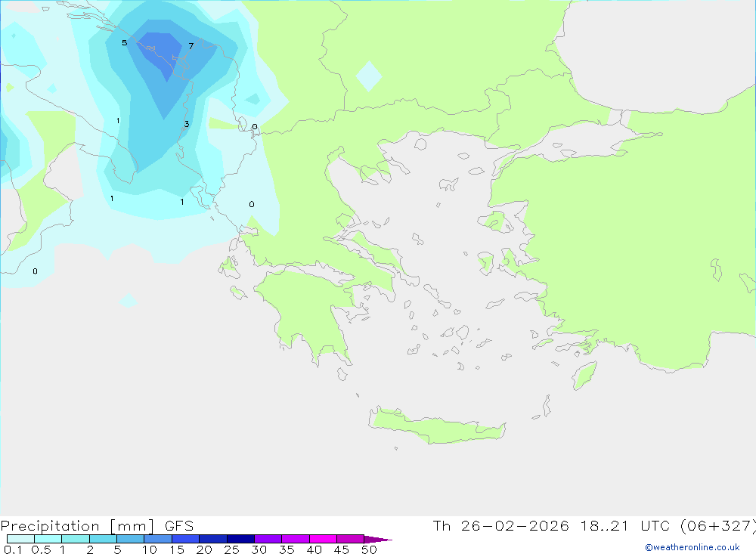Select the legend swatch between 5 and 10
The width and height of the screenshot is (756, 554).
[131, 539]
